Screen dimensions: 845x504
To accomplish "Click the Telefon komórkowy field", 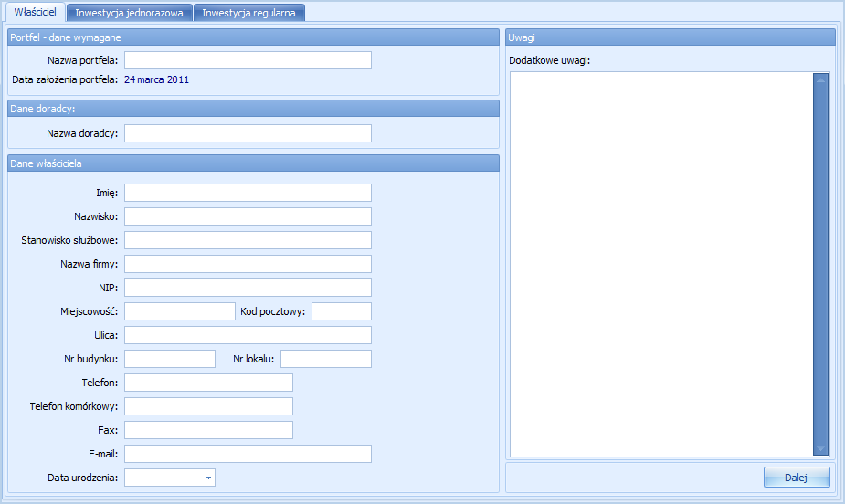I will [x=208, y=406].
